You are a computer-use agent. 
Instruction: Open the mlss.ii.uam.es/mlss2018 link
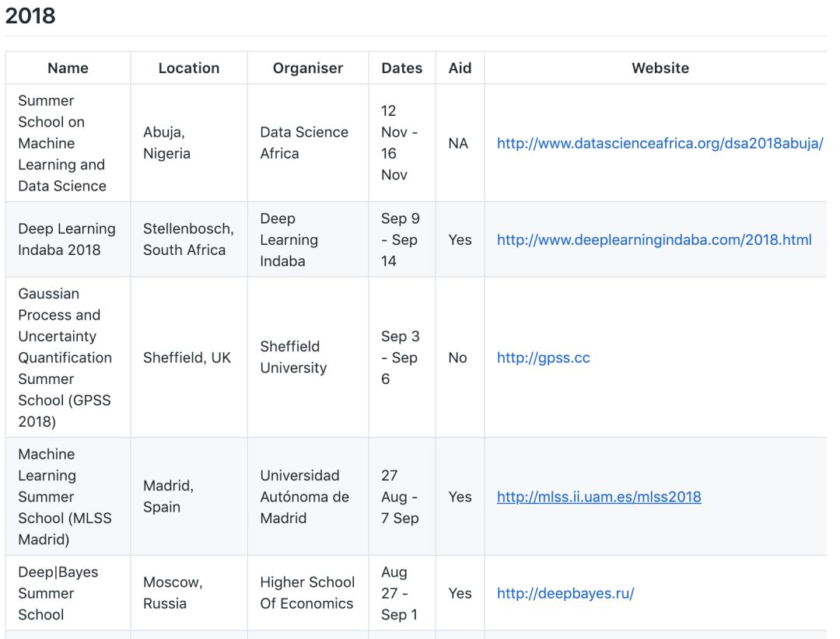(x=599, y=497)
